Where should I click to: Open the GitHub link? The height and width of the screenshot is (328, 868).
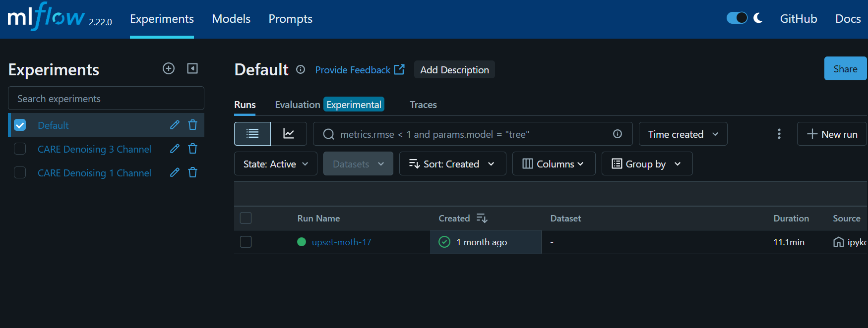pos(798,19)
